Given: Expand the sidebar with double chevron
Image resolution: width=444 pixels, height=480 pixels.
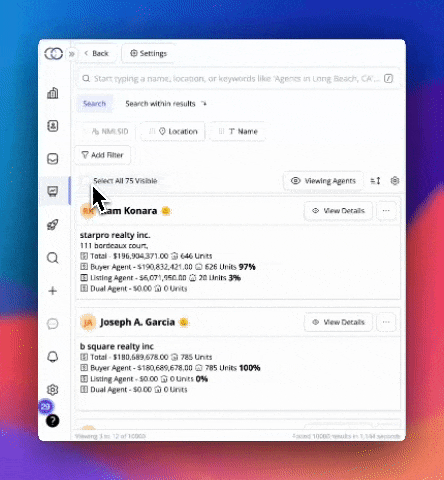Looking at the screenshot, I should [x=71, y=54].
